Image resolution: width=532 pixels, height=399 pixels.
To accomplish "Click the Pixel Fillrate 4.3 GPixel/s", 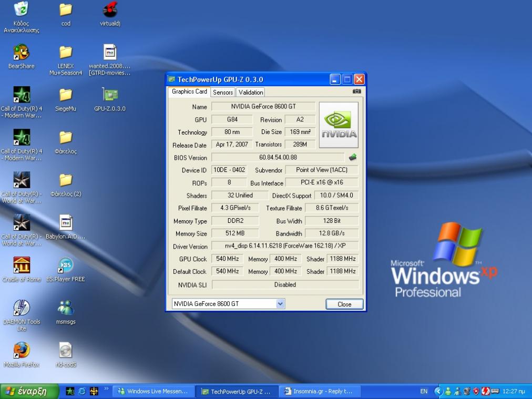I will coord(235,208).
